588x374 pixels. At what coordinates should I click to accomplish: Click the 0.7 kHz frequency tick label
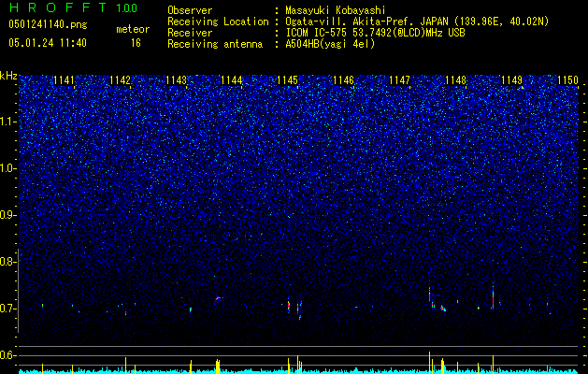[x=7, y=309]
